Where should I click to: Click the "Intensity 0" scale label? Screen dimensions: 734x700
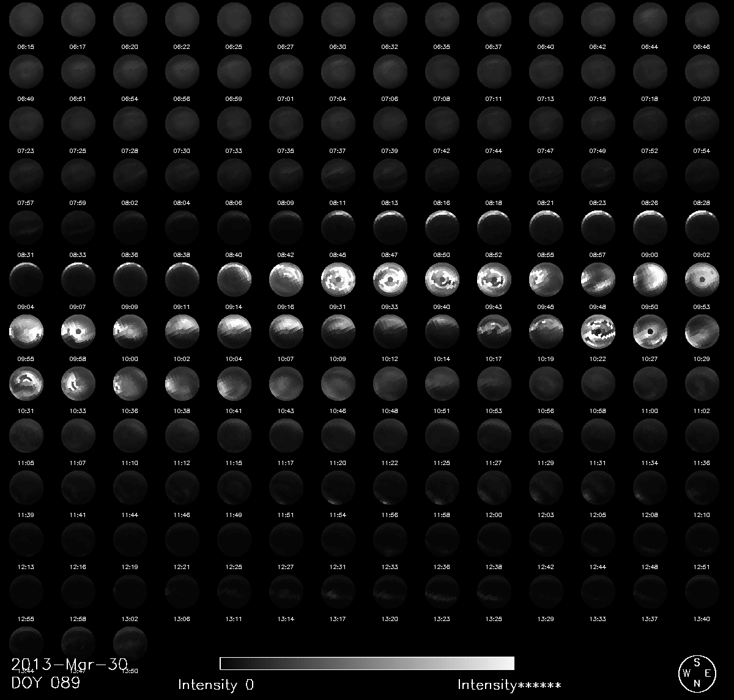point(216,685)
